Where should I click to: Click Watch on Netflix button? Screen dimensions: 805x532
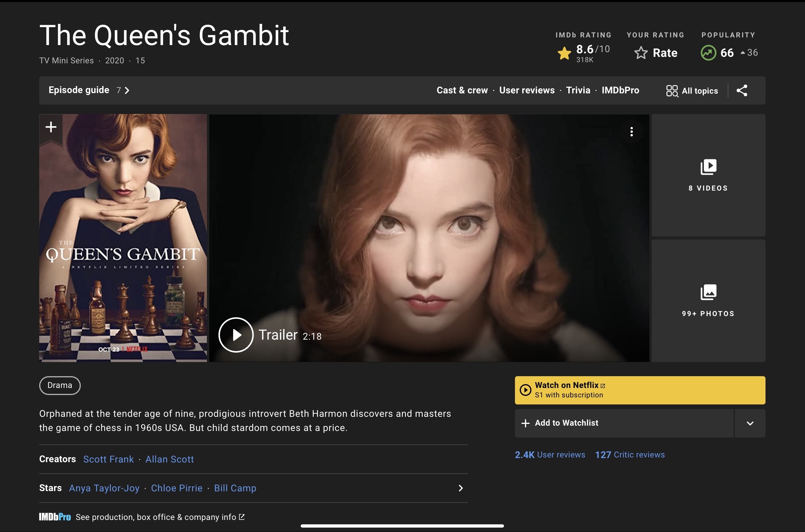tap(640, 390)
